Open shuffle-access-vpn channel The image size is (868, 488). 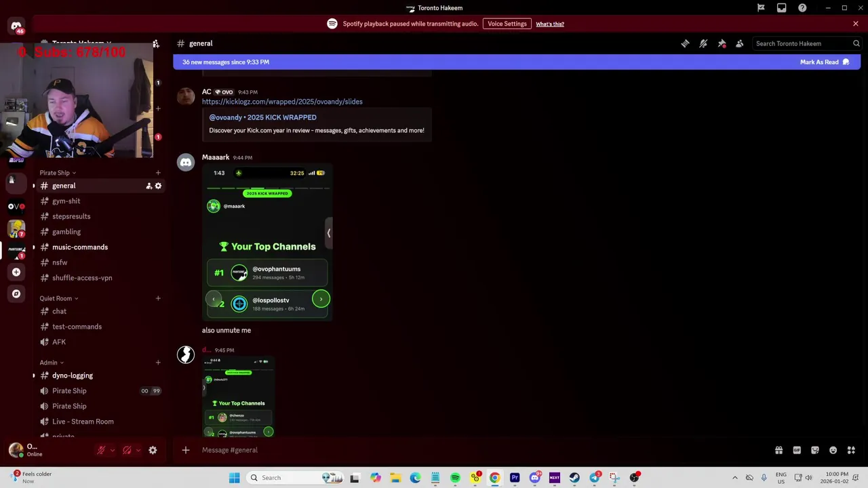pos(100,278)
